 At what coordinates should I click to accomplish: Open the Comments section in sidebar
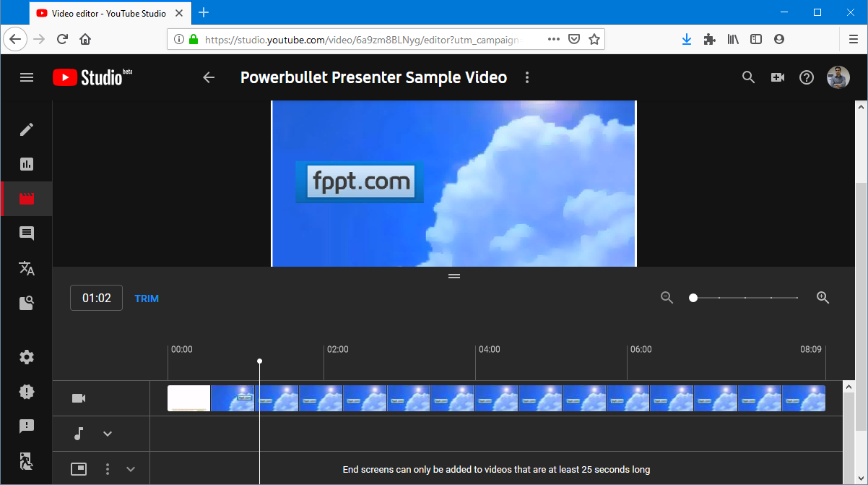[27, 233]
